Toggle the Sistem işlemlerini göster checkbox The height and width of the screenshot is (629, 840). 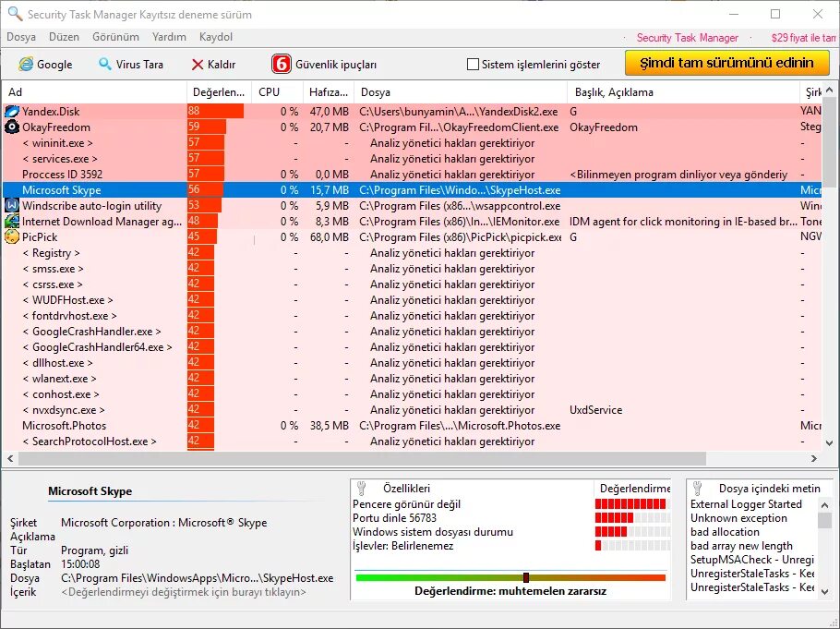(473, 65)
